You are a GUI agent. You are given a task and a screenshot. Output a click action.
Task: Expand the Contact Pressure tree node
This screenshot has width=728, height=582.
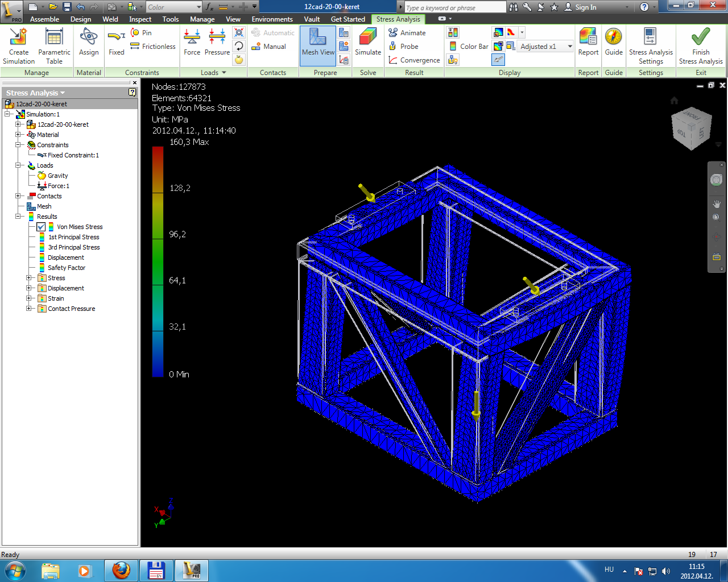point(29,309)
